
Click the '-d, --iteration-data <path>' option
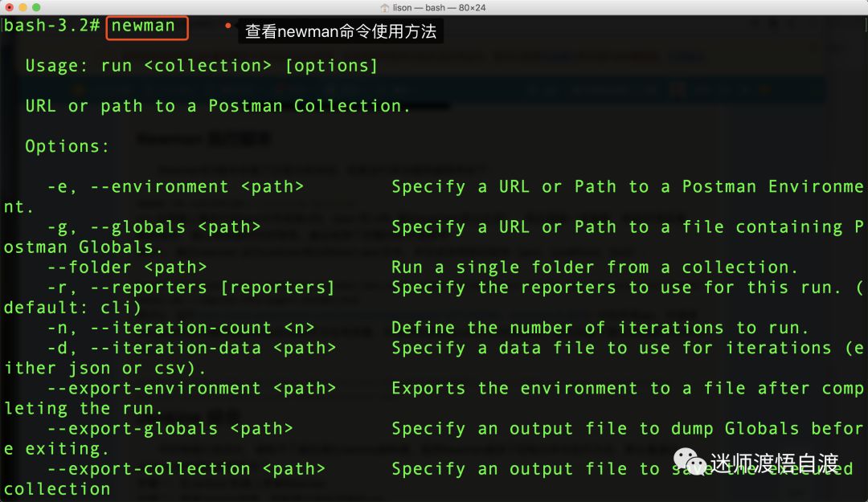click(191, 348)
